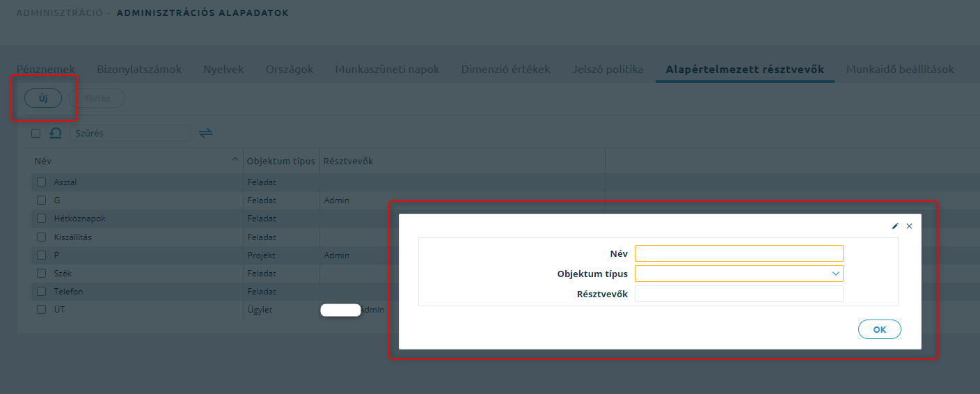
Task: Select the Alapértelmezett résztvevők tab
Action: [x=745, y=70]
